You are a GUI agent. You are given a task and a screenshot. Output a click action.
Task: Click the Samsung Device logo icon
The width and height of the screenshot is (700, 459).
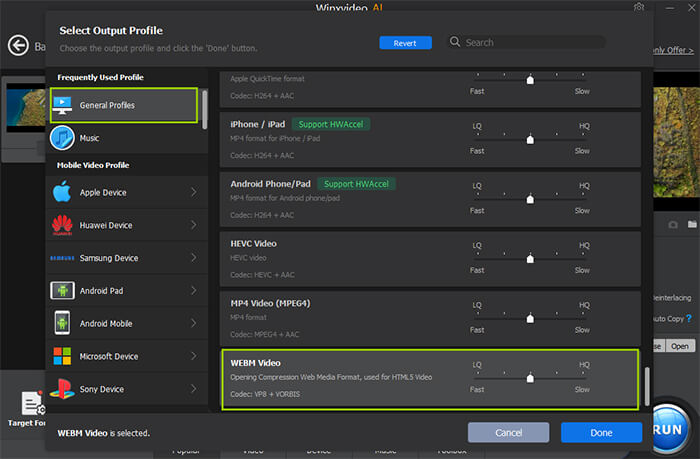(x=62, y=258)
